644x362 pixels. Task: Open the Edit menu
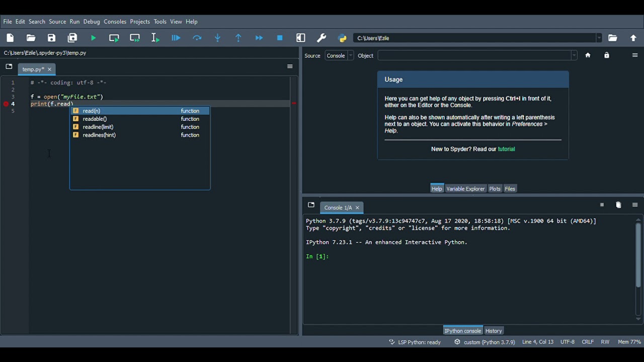(x=20, y=22)
